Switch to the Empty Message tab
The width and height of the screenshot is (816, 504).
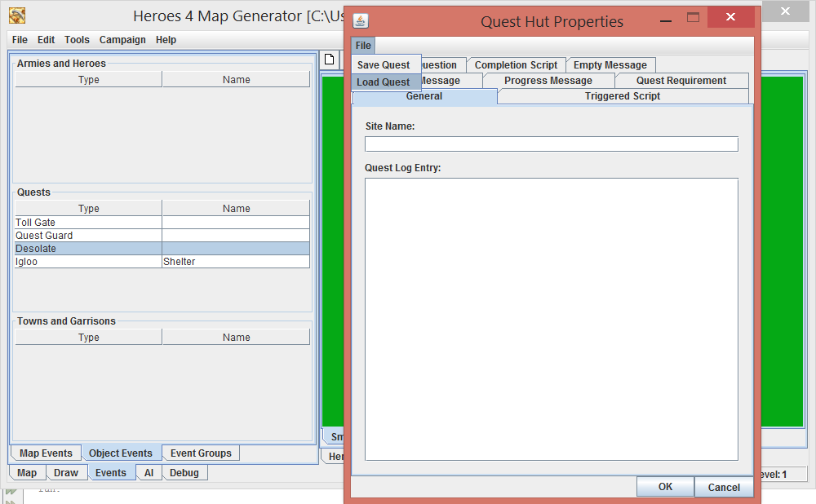(x=610, y=65)
